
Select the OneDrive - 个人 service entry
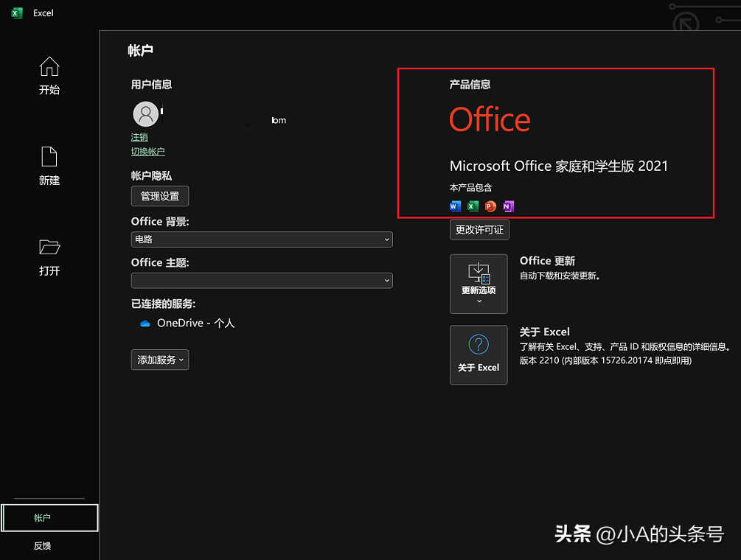[x=187, y=323]
